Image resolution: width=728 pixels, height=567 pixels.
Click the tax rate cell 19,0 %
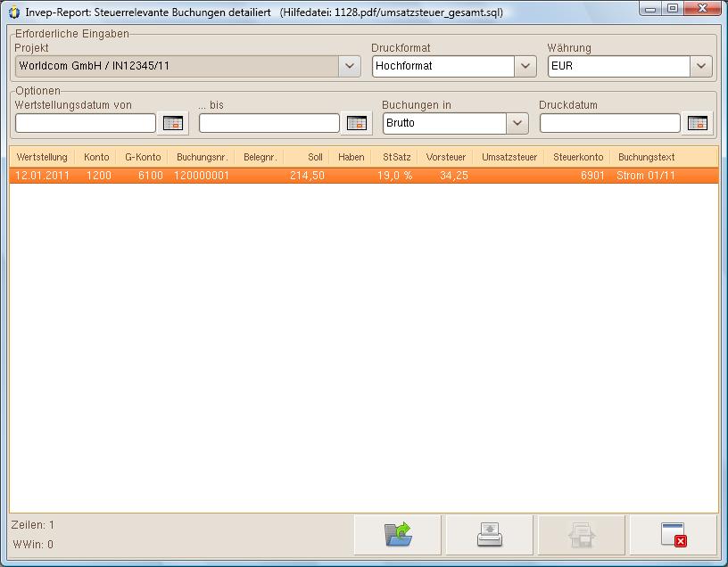[394, 176]
